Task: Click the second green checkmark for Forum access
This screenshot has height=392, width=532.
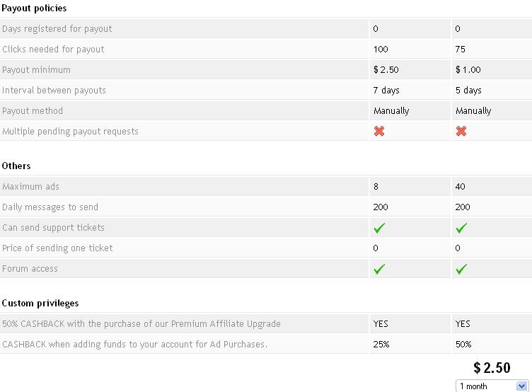Action: coord(461,269)
